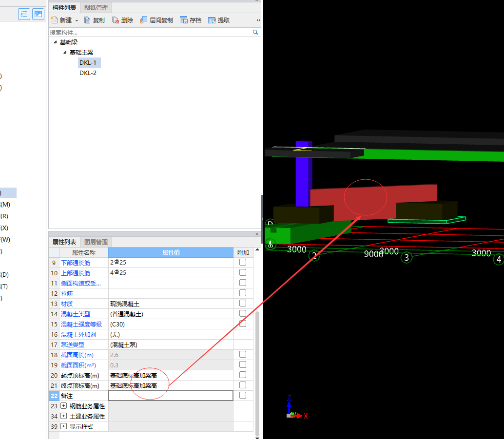Click the 新建 new component icon
Screen dimensions: 504x439
[x=54, y=20]
